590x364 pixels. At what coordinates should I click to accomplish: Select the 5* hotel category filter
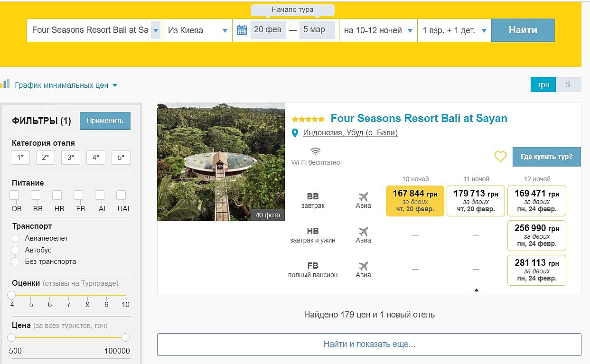coord(121,158)
